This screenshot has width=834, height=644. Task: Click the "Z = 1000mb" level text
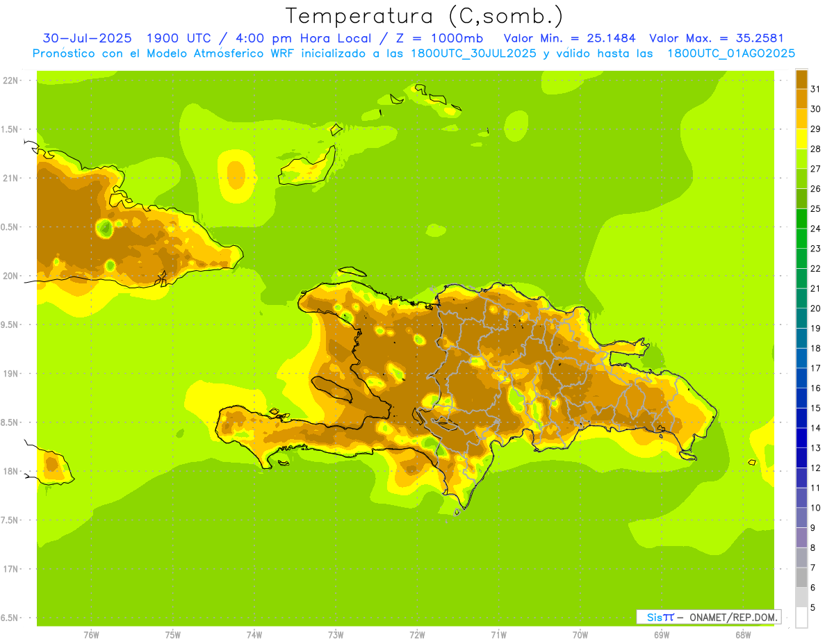pos(439,38)
